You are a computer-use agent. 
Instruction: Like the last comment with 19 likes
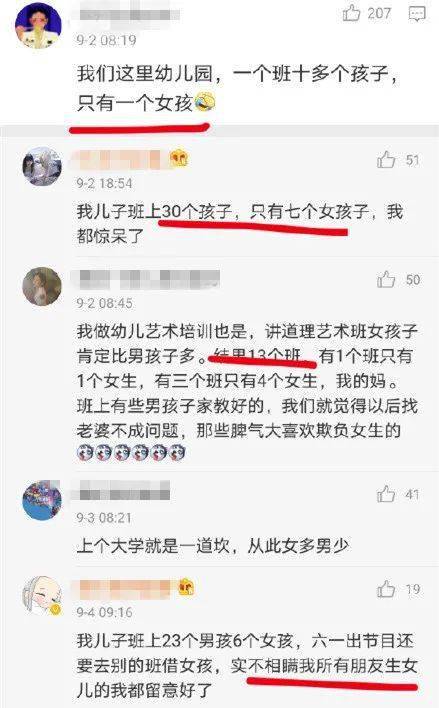tap(386, 589)
